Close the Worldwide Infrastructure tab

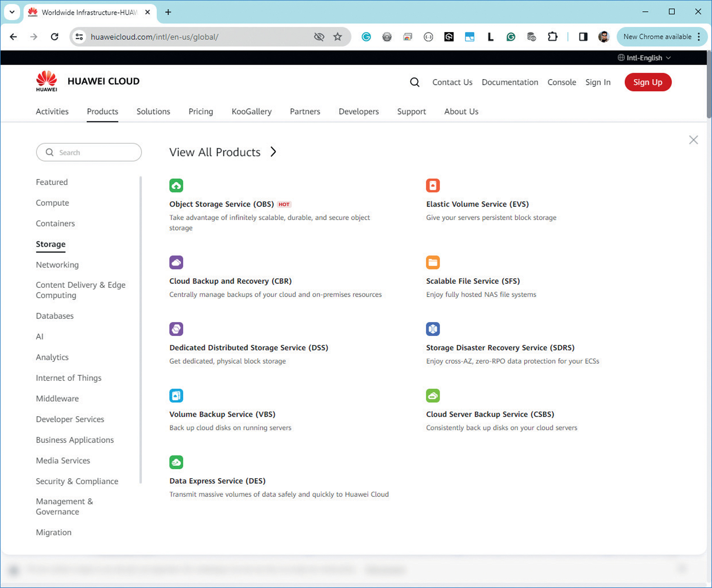148,12
